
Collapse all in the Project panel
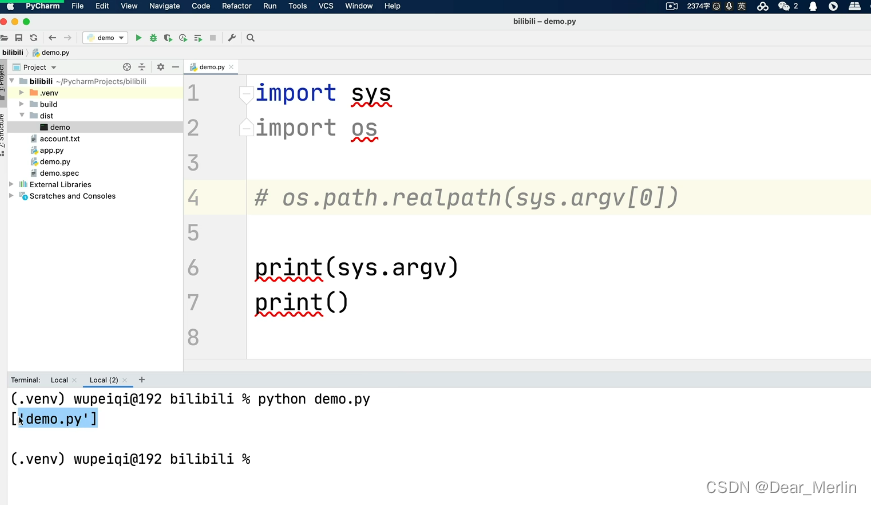coord(142,67)
